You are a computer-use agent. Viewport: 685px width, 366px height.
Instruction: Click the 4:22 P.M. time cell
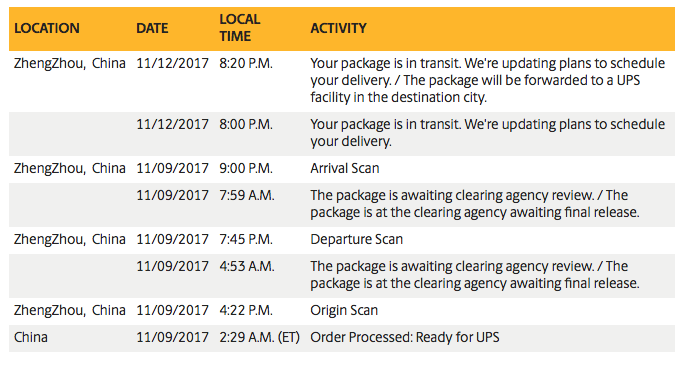coord(246,311)
